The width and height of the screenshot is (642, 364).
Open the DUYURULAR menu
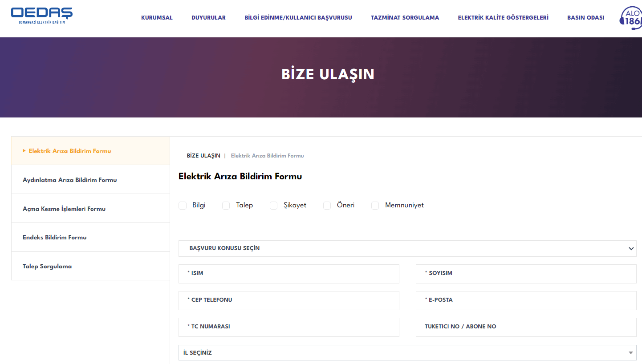point(208,18)
